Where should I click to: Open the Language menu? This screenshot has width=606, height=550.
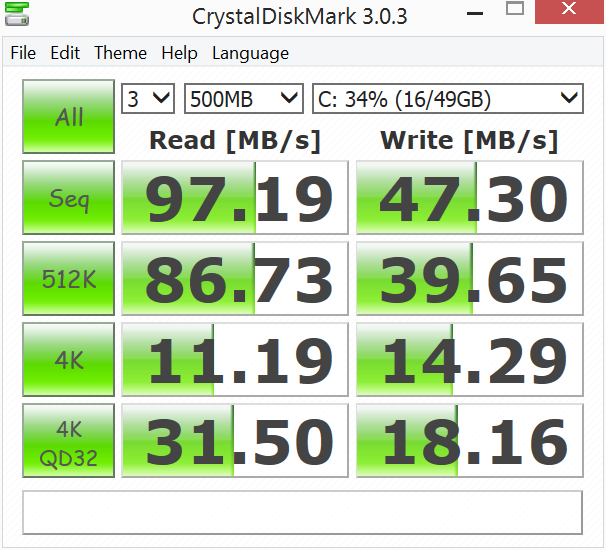[250, 53]
